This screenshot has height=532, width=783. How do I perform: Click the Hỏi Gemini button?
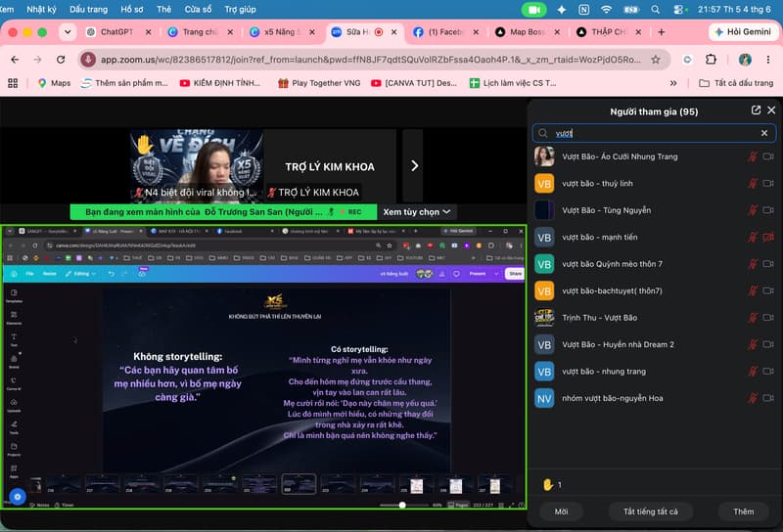tap(743, 32)
